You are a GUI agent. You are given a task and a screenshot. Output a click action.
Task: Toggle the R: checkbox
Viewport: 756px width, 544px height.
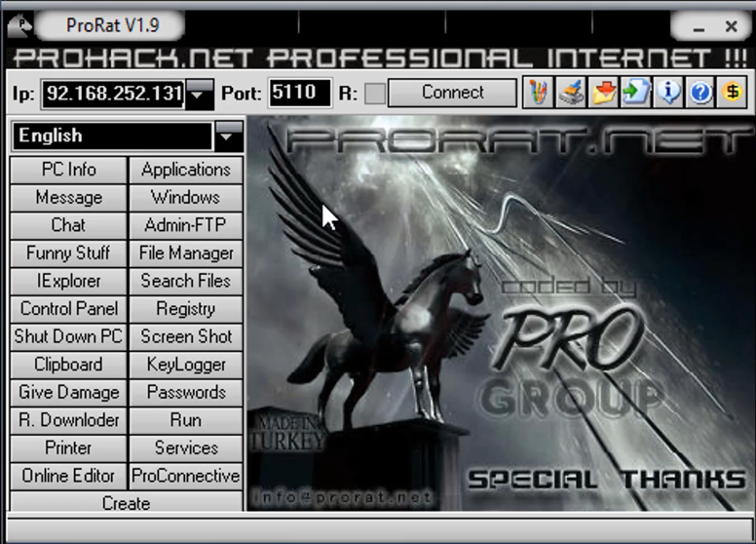[x=375, y=94]
